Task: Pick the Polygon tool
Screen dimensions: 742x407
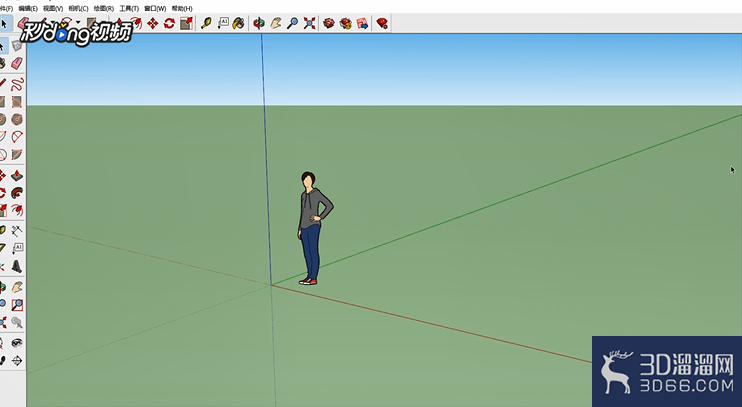Action: (x=17, y=119)
